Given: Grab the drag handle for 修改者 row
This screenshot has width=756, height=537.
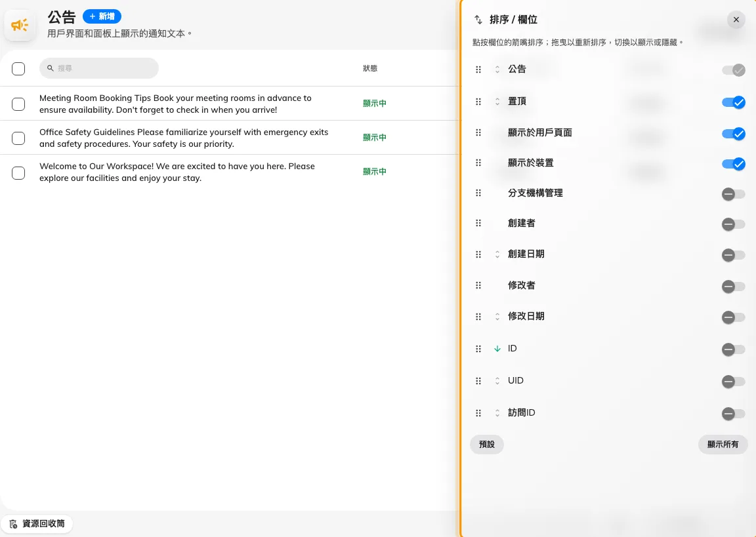Looking at the screenshot, I should point(478,286).
